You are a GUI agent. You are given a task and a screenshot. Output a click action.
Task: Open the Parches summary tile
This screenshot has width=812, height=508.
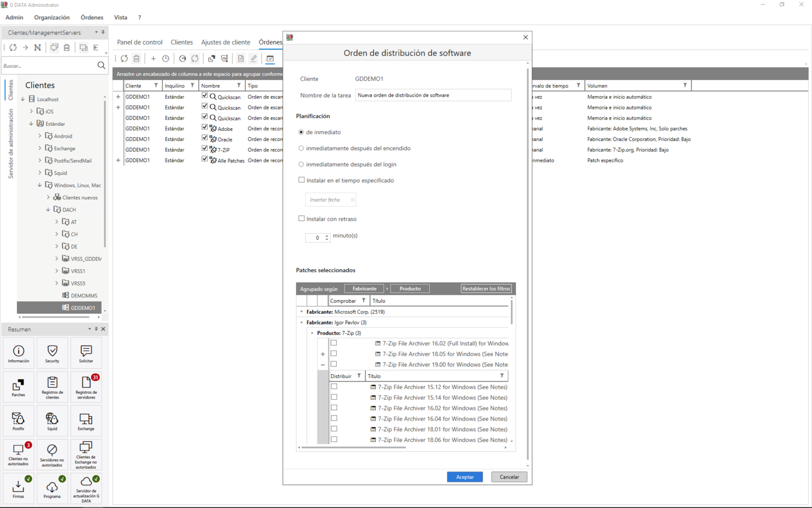point(19,387)
